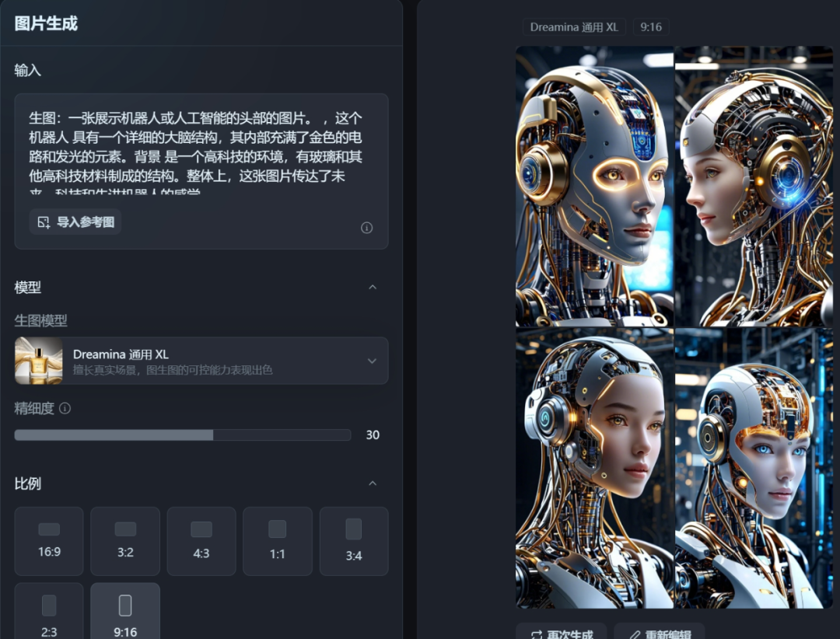This screenshot has height=639, width=840.
Task: Click the info icon next to 精细度
Action: (x=65, y=409)
